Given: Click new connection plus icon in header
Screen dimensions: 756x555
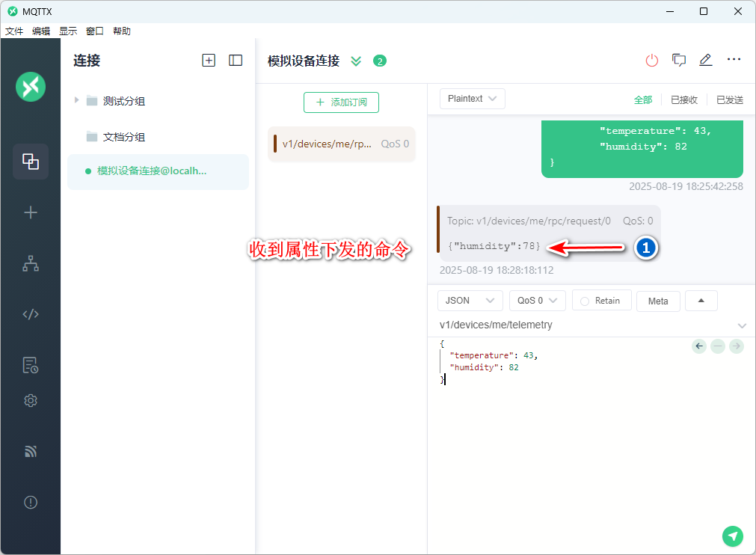Looking at the screenshot, I should (209, 61).
